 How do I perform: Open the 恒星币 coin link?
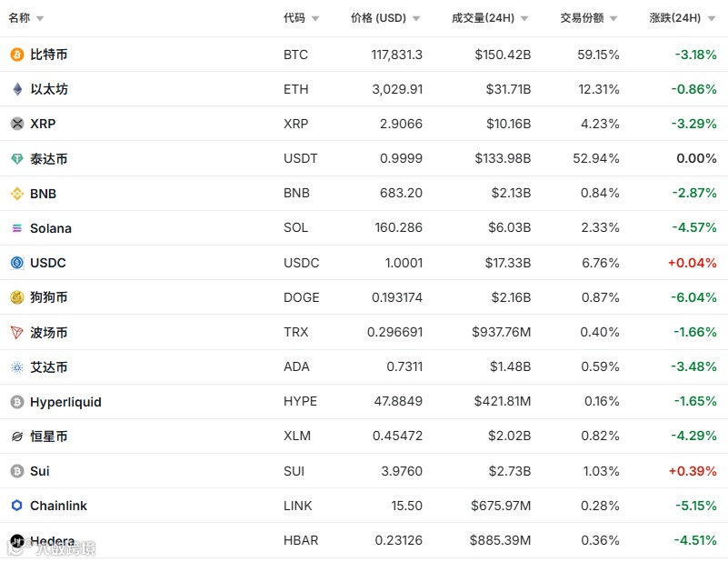pos(48,437)
